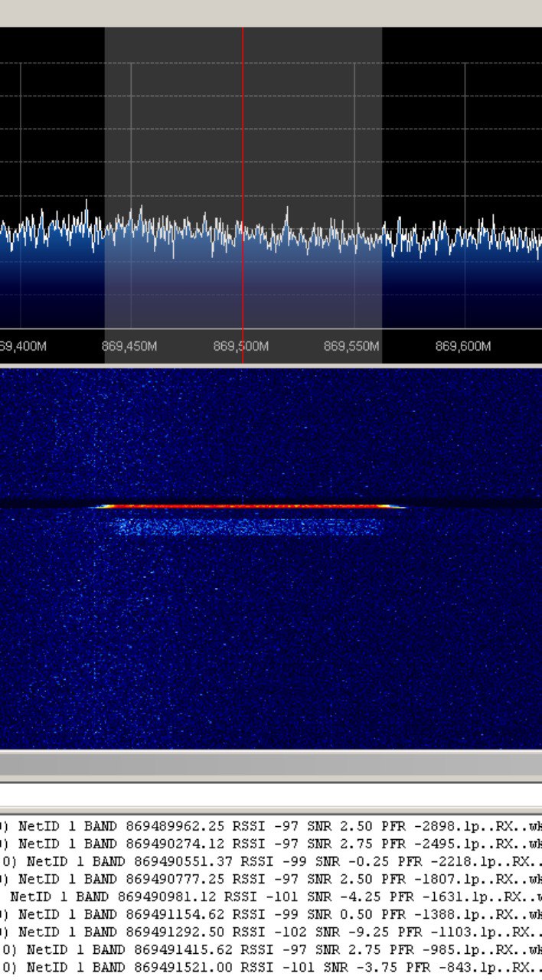542x980 pixels.
Task: Select log line with SNR -9.25
Action: 271,932
